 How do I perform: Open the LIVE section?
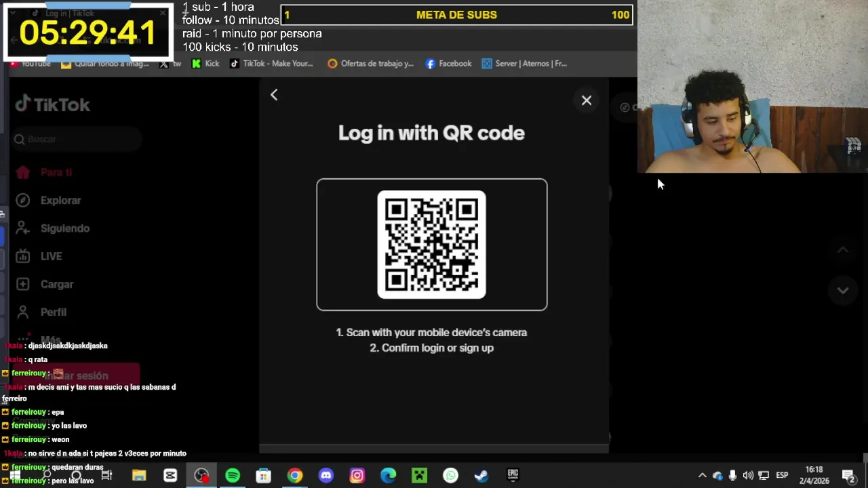[x=51, y=256]
